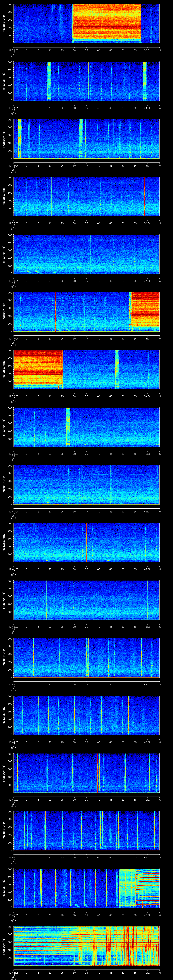Click the spectrogram panel starting at 19:37:05
This screenshot has height=980, width=173.
coord(87,312)
